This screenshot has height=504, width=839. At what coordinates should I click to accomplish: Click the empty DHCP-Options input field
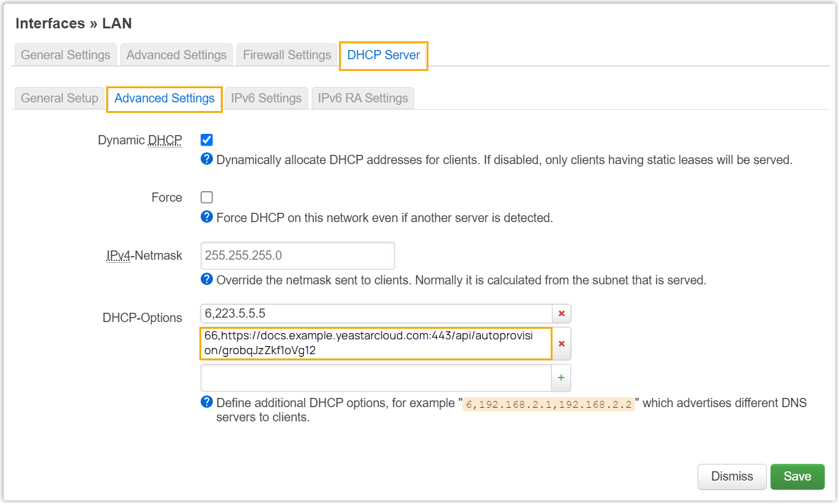(x=375, y=378)
